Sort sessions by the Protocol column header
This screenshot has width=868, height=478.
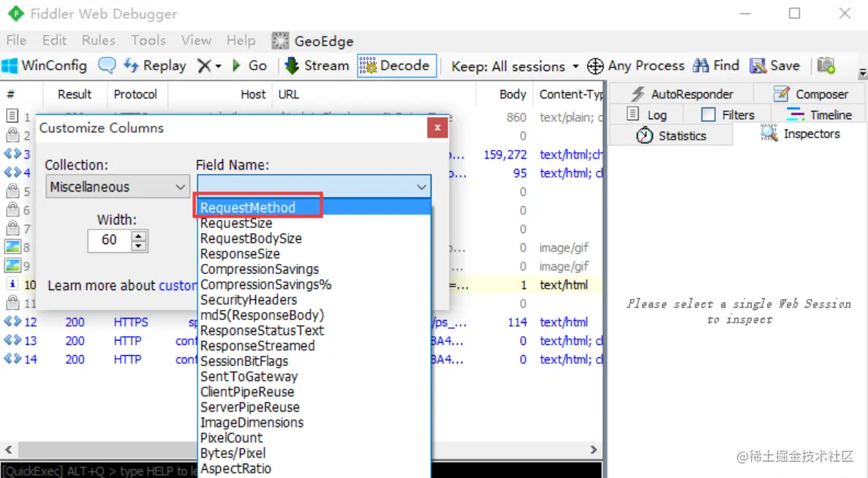click(x=136, y=94)
